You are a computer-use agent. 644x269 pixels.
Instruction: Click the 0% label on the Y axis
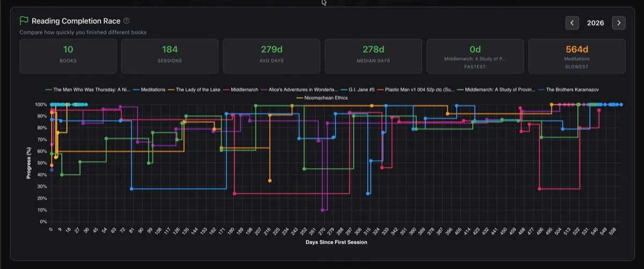point(43,222)
